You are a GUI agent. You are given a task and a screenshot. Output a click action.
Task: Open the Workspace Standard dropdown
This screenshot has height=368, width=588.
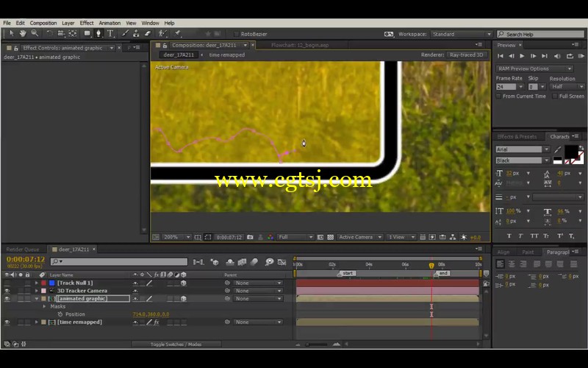click(x=462, y=34)
